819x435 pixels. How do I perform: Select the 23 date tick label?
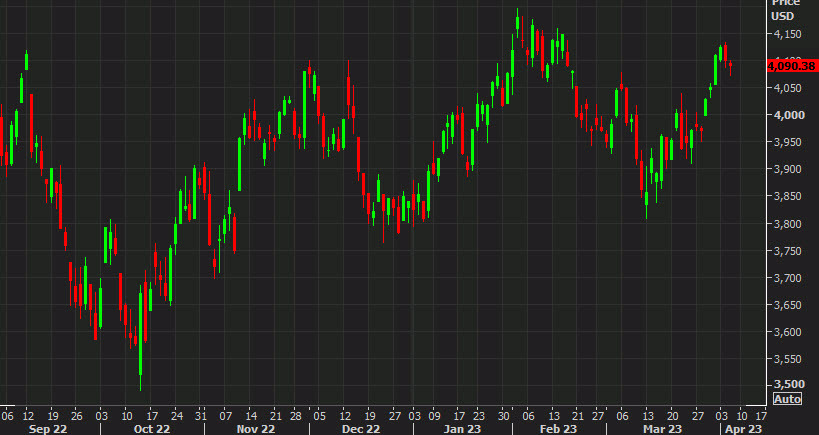click(478, 416)
